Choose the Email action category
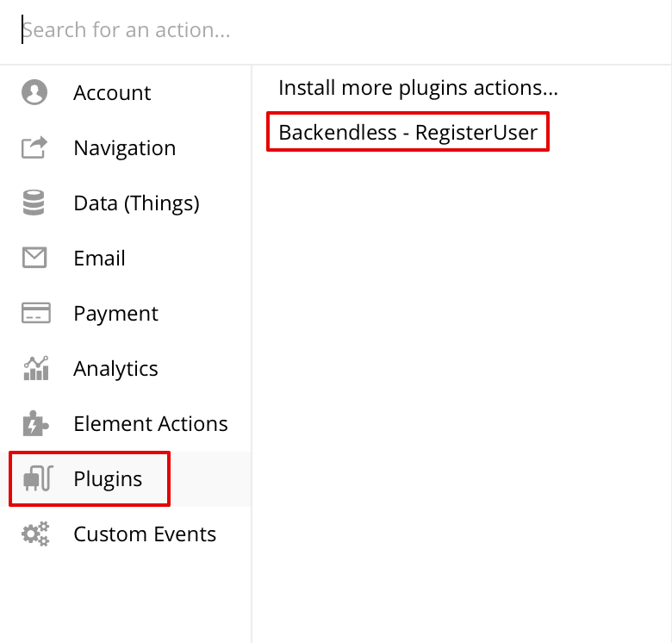Image resolution: width=672 pixels, height=643 pixels. pos(100,259)
